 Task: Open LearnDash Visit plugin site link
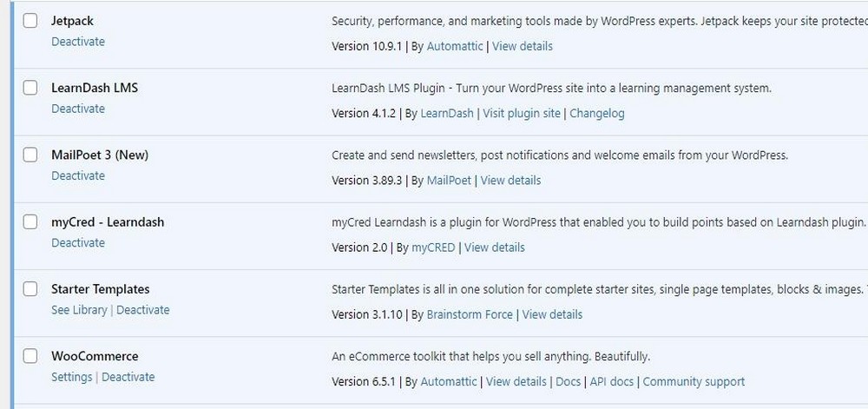click(x=522, y=113)
